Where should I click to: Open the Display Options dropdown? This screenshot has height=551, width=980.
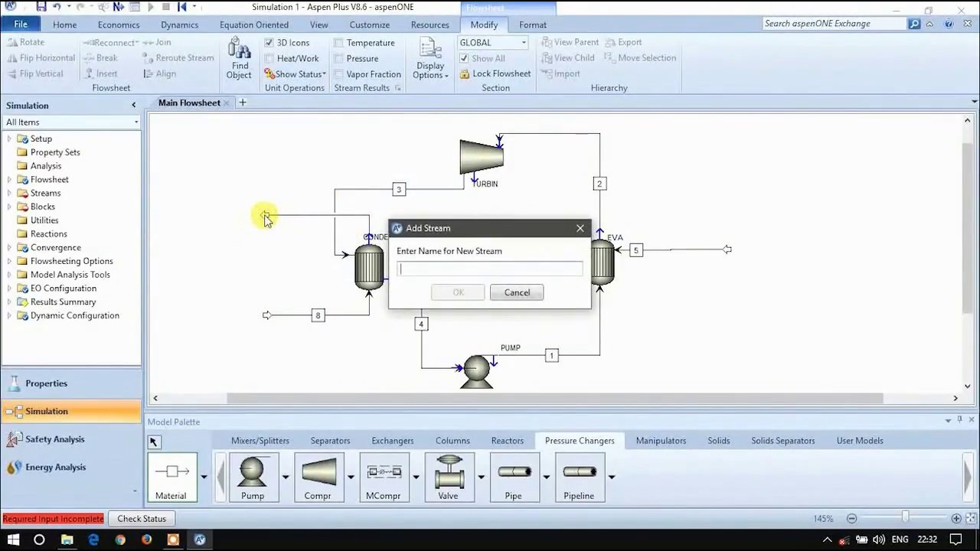click(430, 60)
